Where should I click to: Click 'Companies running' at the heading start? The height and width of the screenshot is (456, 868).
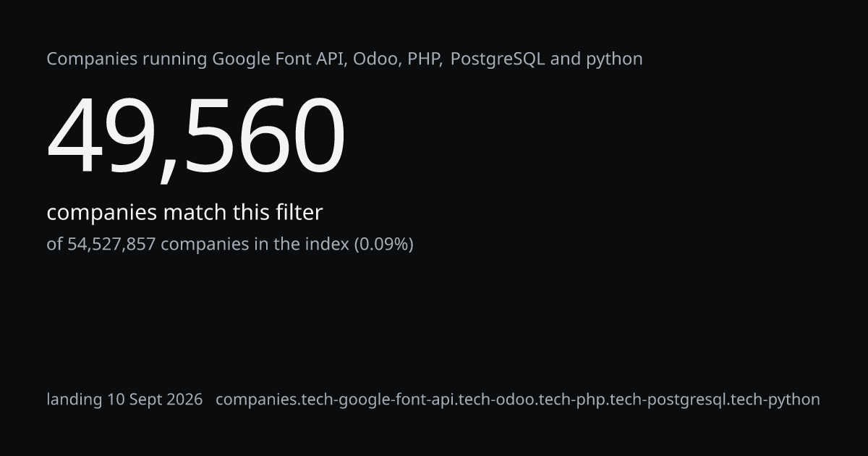point(127,59)
